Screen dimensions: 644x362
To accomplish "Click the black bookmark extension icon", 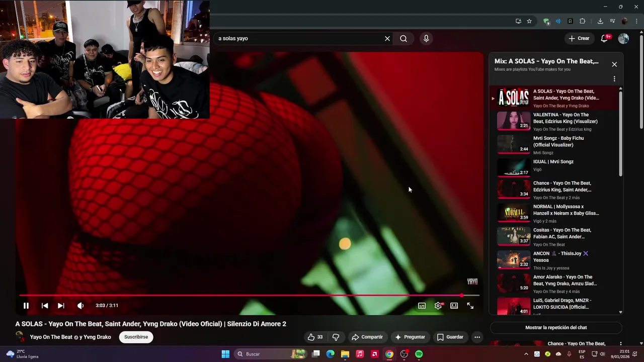I will (x=570, y=21).
